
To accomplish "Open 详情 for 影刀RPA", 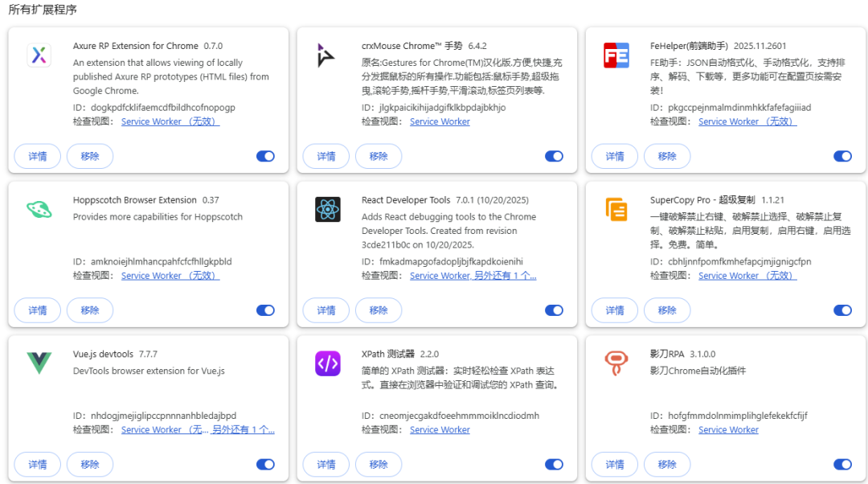I will pyautogui.click(x=615, y=464).
